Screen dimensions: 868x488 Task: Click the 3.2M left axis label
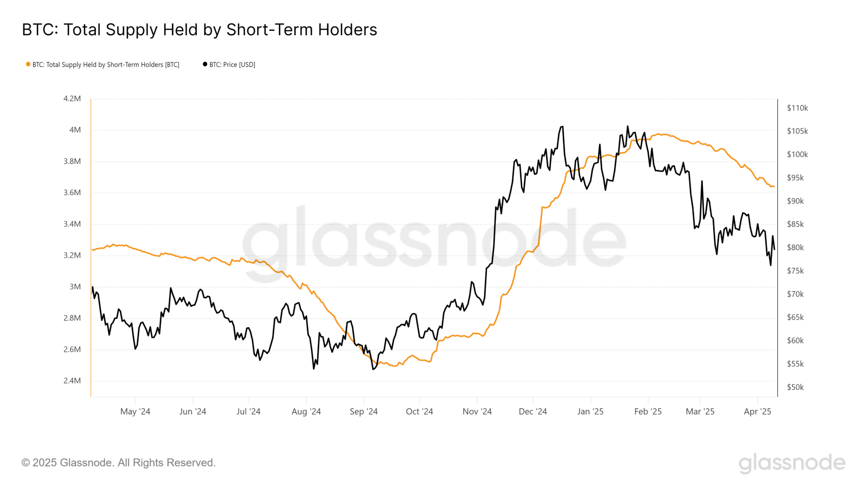point(72,255)
